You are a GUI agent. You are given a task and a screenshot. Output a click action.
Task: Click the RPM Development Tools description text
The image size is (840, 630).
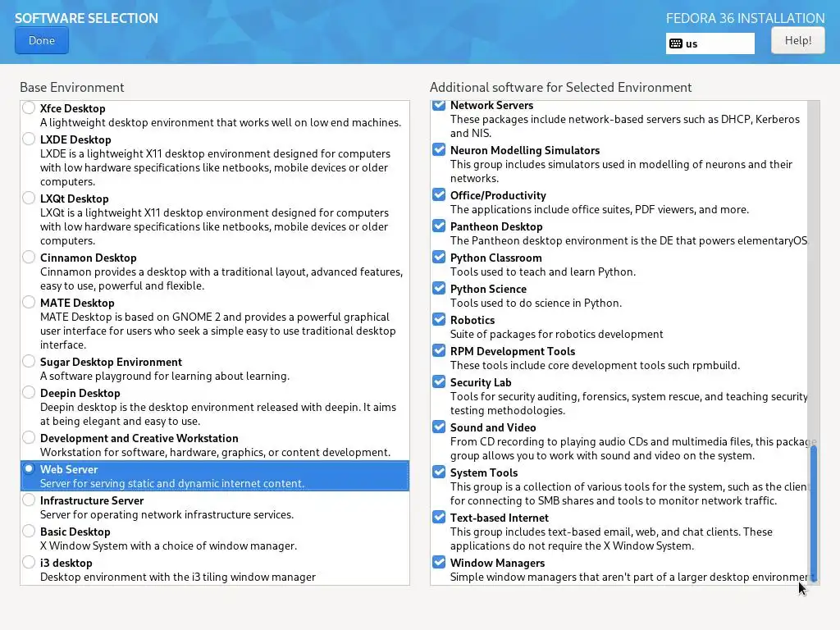point(595,365)
